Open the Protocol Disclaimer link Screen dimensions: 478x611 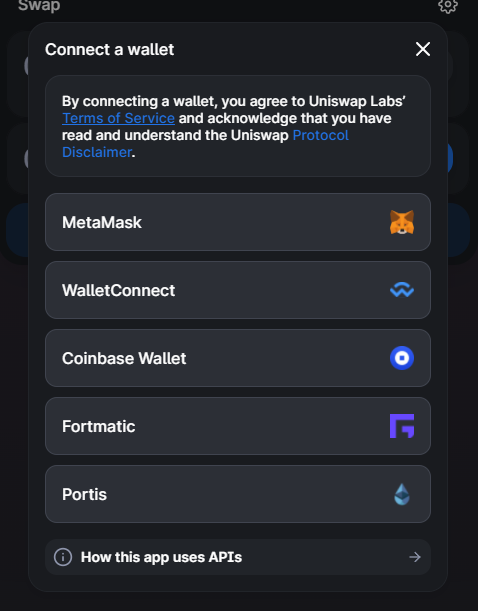pos(205,144)
